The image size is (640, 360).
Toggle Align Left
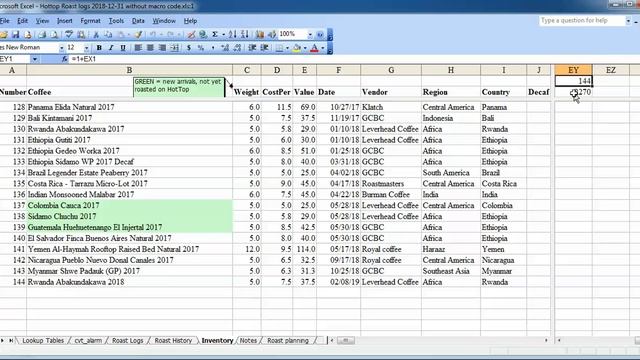[138, 48]
